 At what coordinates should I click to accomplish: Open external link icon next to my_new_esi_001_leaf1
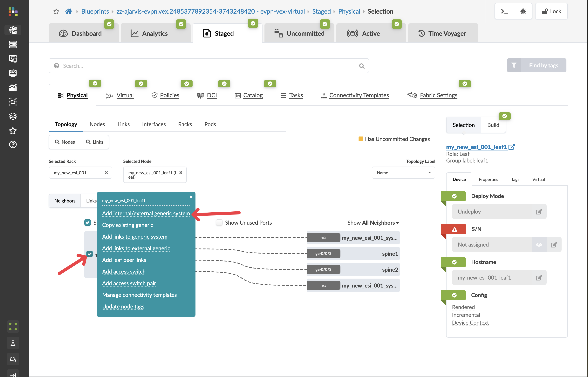(x=512, y=147)
